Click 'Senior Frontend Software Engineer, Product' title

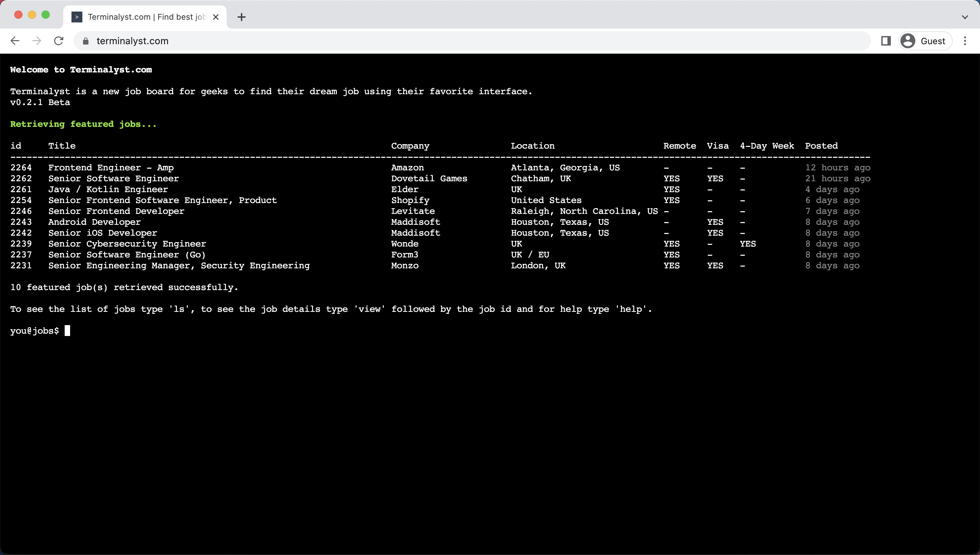162,200
